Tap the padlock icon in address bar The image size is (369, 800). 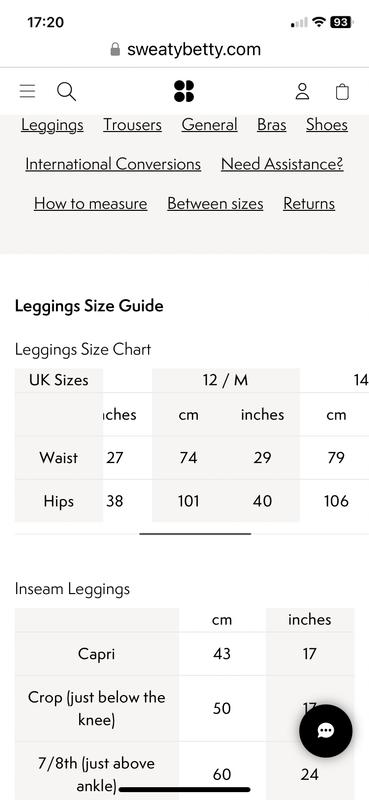coord(115,49)
